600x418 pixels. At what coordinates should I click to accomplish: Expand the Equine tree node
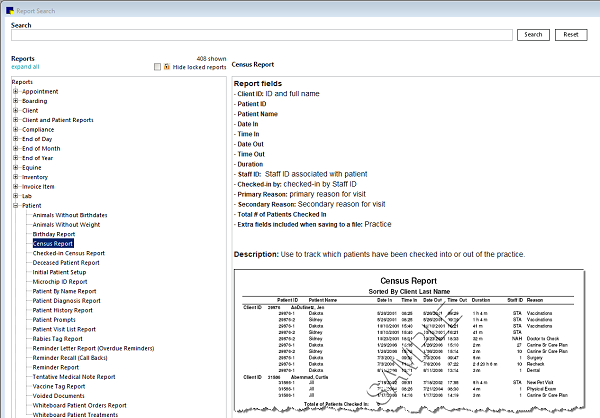(16, 168)
